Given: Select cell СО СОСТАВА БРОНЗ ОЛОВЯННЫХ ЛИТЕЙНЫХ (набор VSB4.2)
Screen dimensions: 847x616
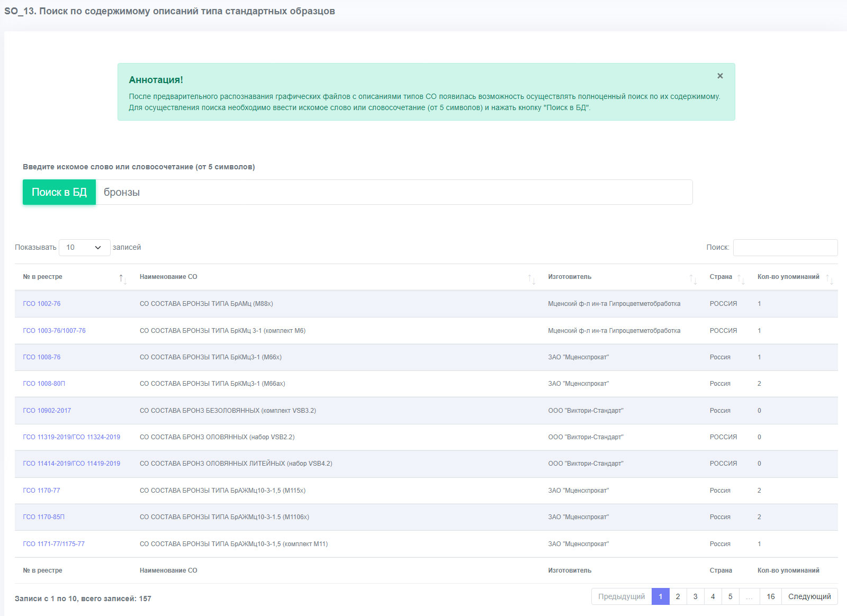Looking at the screenshot, I should point(236,464).
